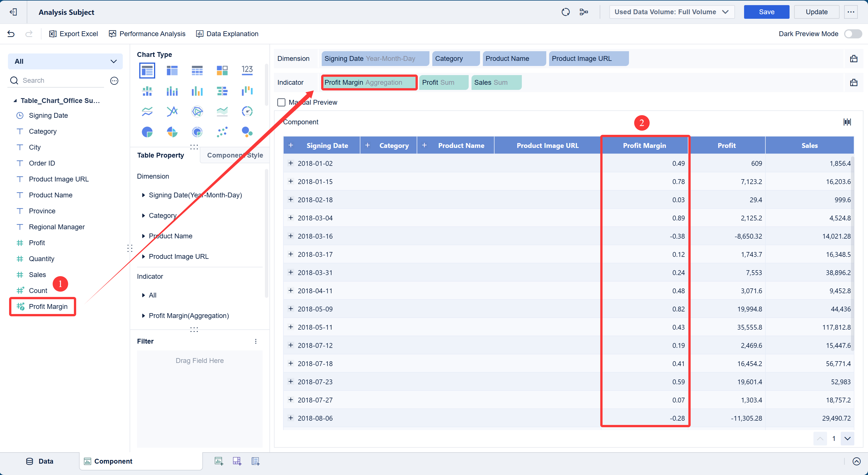The width and height of the screenshot is (868, 475).
Task: Open Performance Analysis
Action: 147,34
